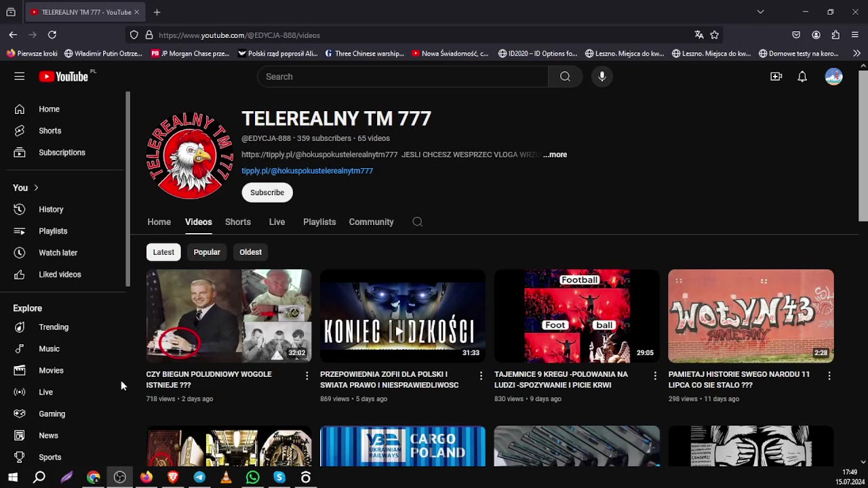Expand the channel description with ...more
This screenshot has width=868, height=488.
pos(555,155)
